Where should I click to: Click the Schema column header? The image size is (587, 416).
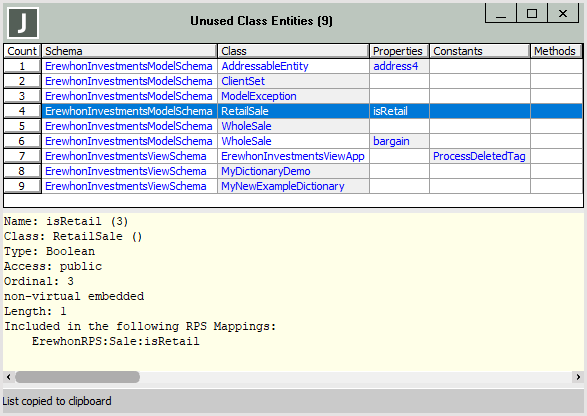(129, 51)
